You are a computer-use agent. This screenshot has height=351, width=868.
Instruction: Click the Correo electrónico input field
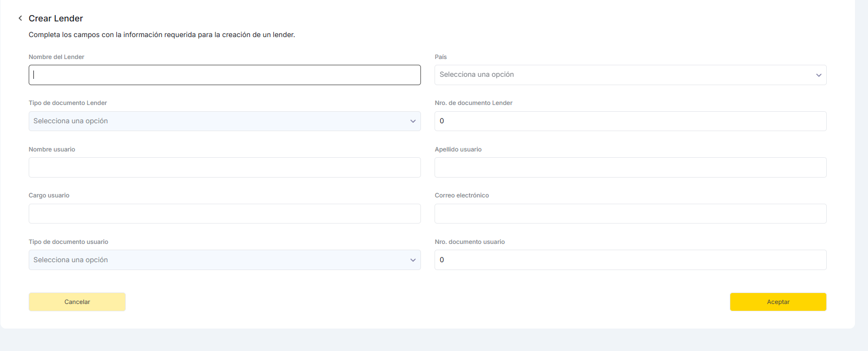click(x=630, y=214)
